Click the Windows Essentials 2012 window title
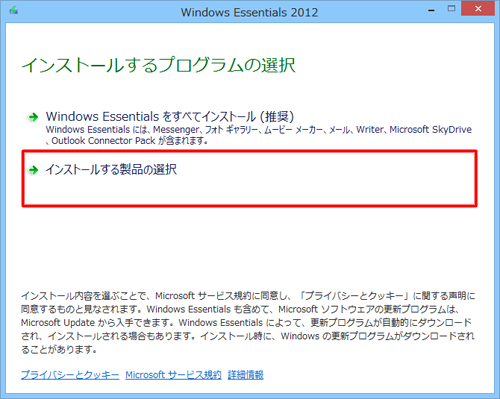 pyautogui.click(x=249, y=12)
